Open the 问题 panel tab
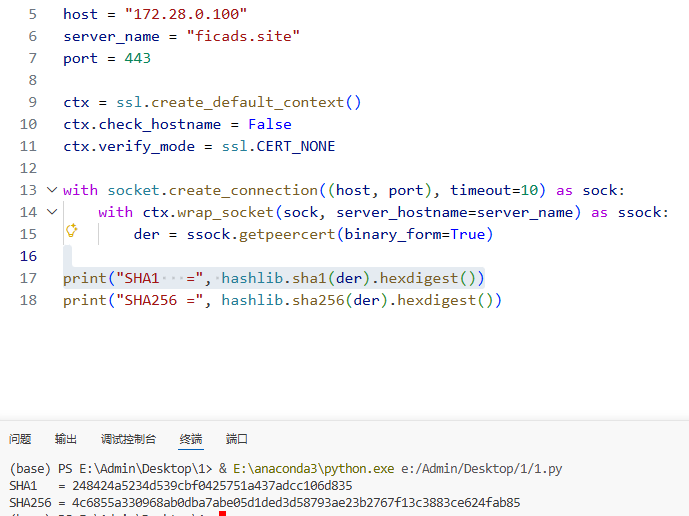This screenshot has height=516, width=689. (20, 439)
